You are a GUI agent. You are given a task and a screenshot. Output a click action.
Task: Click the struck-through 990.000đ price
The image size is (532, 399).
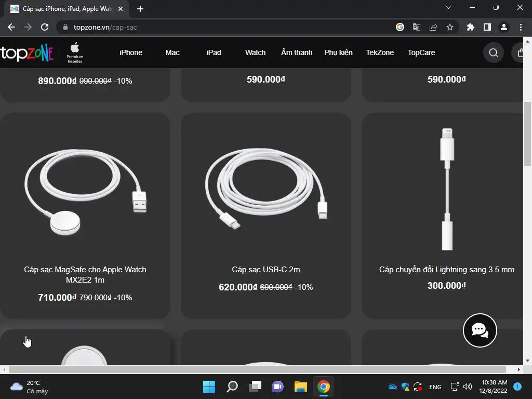[96, 81]
